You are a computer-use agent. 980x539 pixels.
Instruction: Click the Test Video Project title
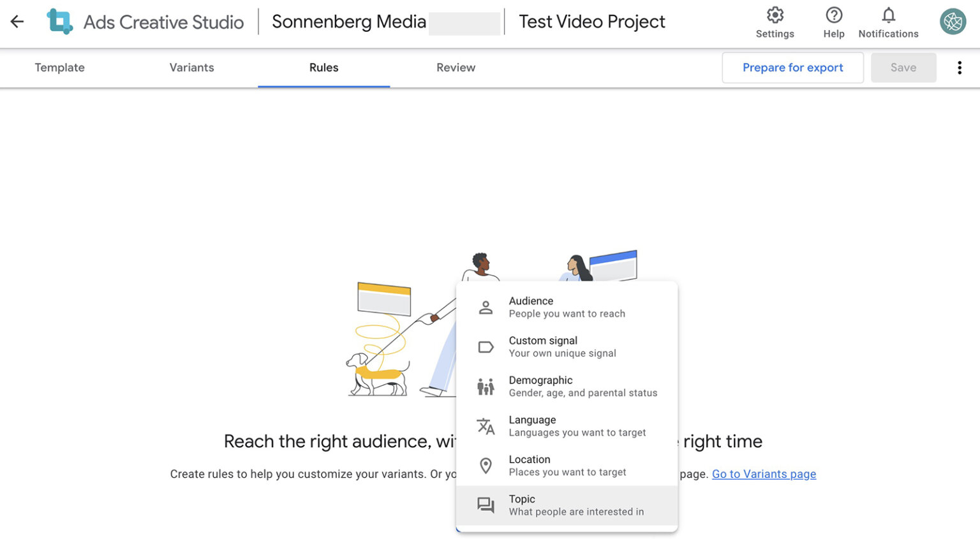592,21
